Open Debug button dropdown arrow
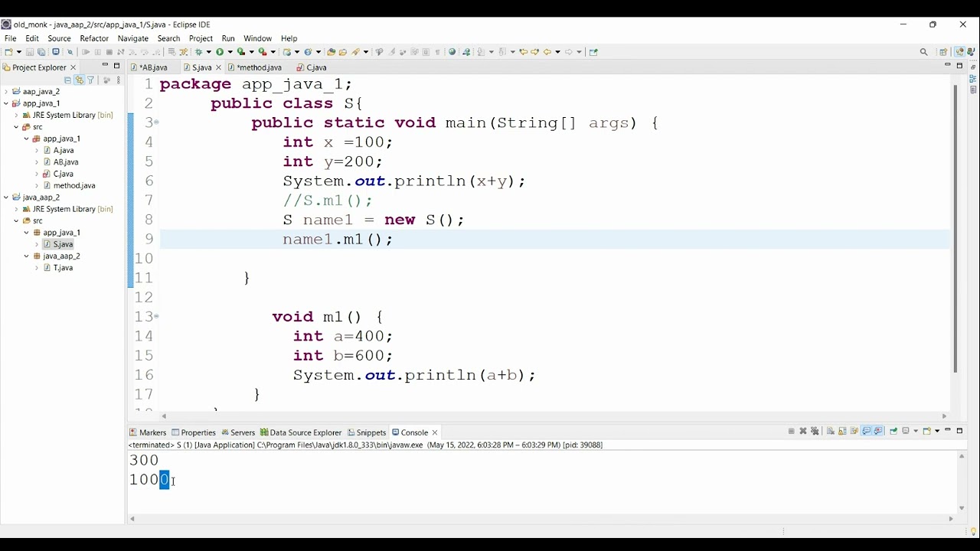 208,52
